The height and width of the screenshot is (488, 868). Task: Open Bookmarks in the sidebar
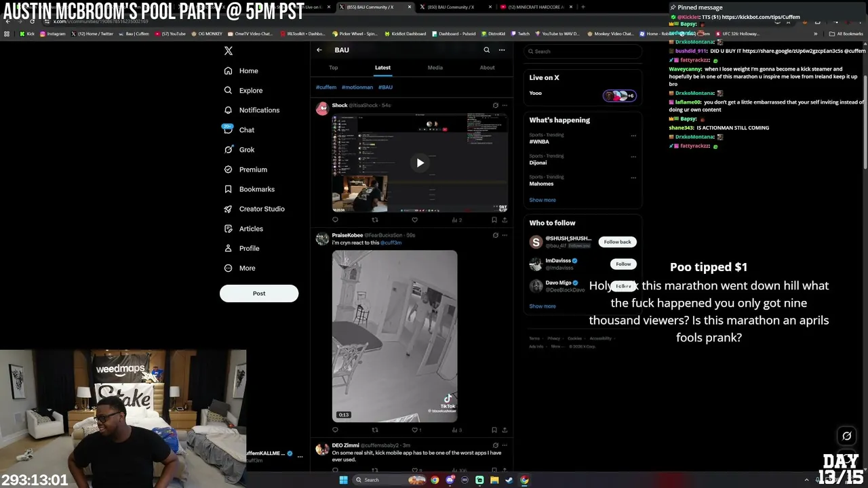click(250, 189)
